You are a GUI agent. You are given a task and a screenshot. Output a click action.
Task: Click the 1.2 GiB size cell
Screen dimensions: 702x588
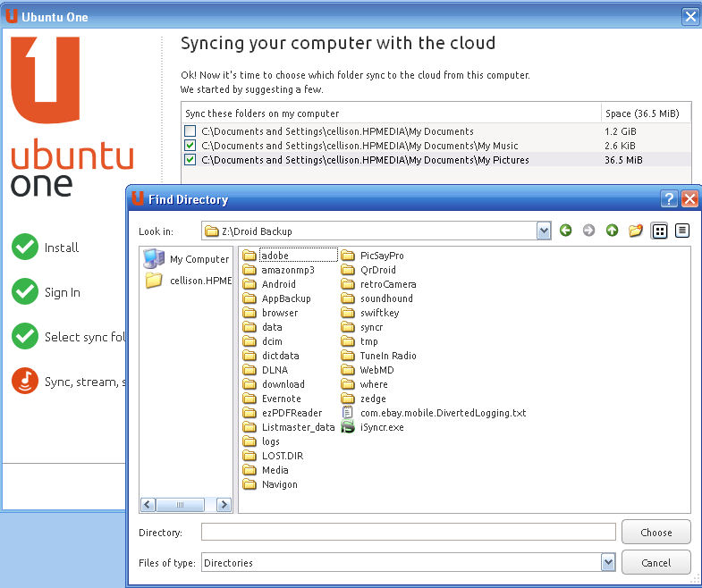coord(620,131)
